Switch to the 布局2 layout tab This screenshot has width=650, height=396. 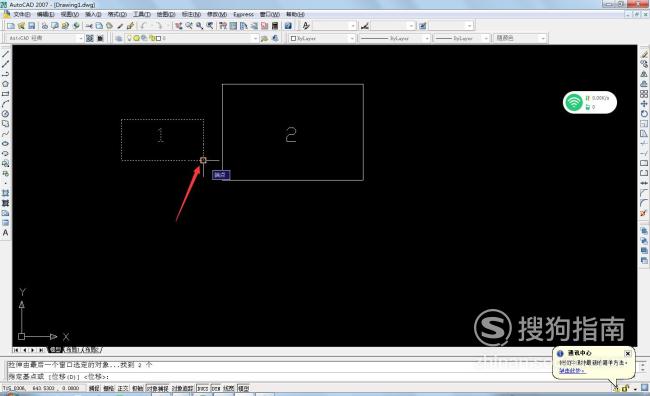92,350
